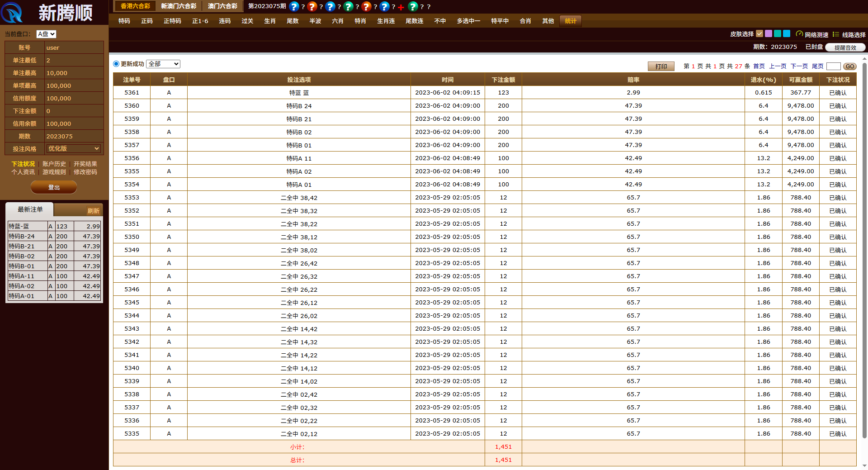Expand the 投注风格 优化版 dropdown
Viewport: 868px width, 470px height.
pyautogui.click(x=74, y=148)
